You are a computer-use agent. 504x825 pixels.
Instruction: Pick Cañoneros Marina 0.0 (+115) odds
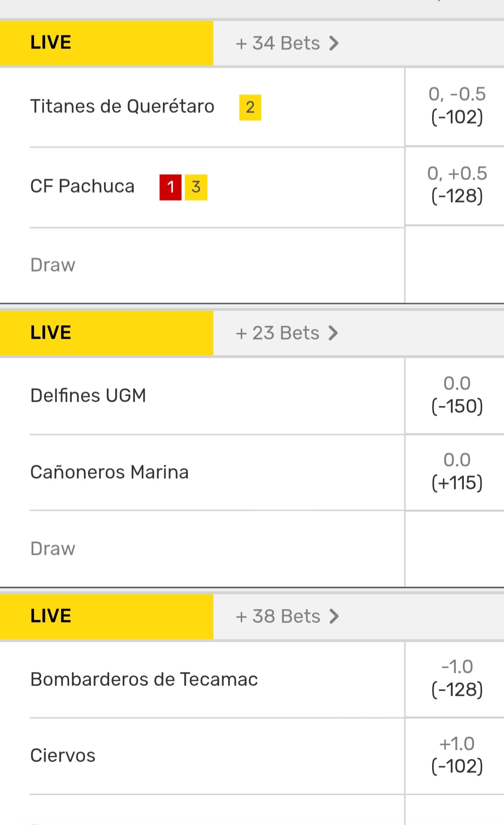456,472
